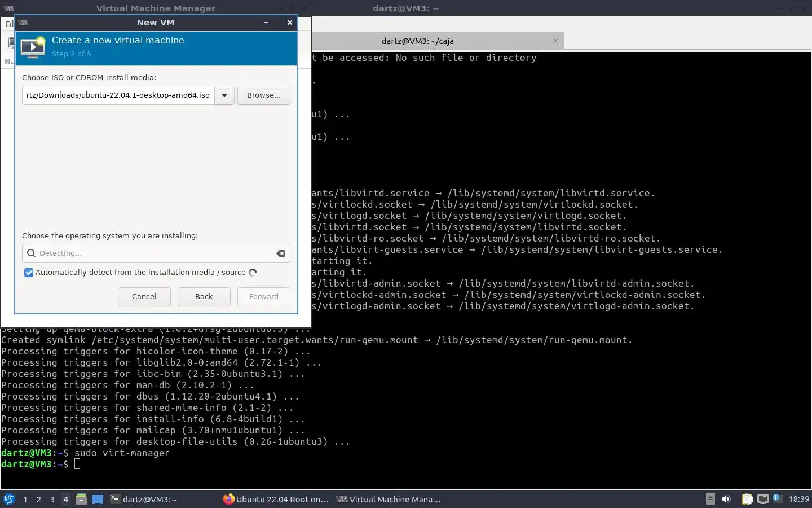This screenshot has height=508, width=812.
Task: Open file manager icon in taskbar
Action: tap(81, 499)
